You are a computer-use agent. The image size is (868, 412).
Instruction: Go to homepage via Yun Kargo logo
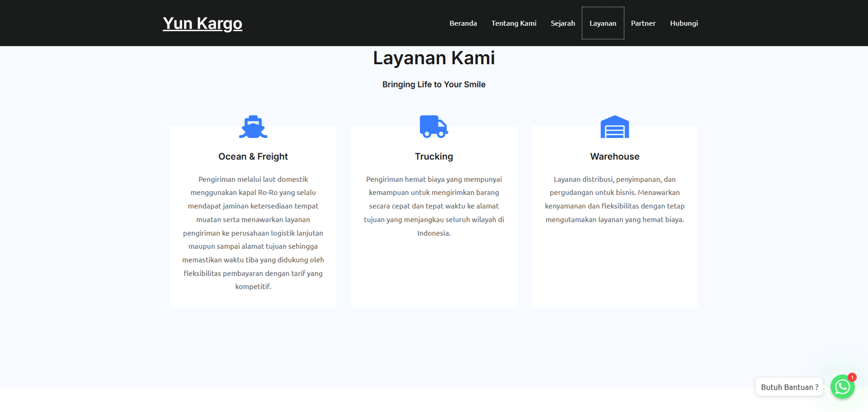click(x=202, y=23)
